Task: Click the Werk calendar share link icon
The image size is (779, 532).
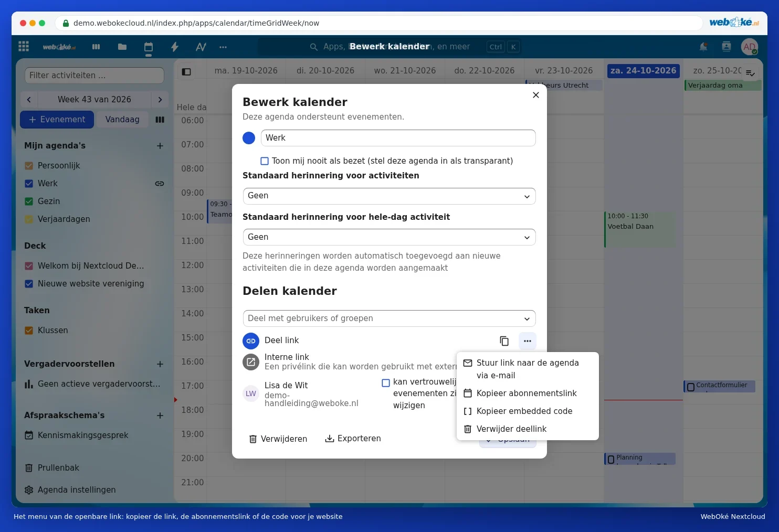Action: 160,184
